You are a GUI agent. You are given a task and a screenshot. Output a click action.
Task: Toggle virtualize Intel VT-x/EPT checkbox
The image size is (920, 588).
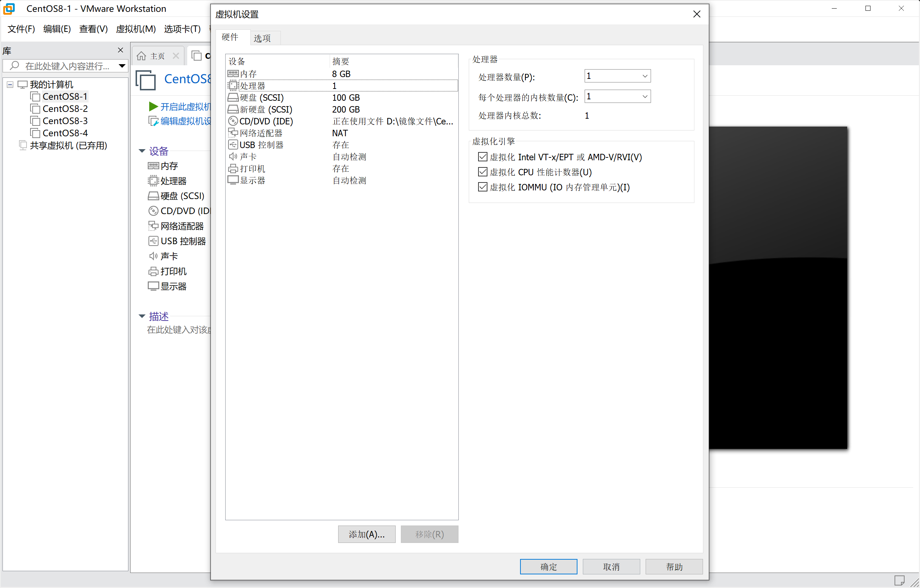coord(482,157)
